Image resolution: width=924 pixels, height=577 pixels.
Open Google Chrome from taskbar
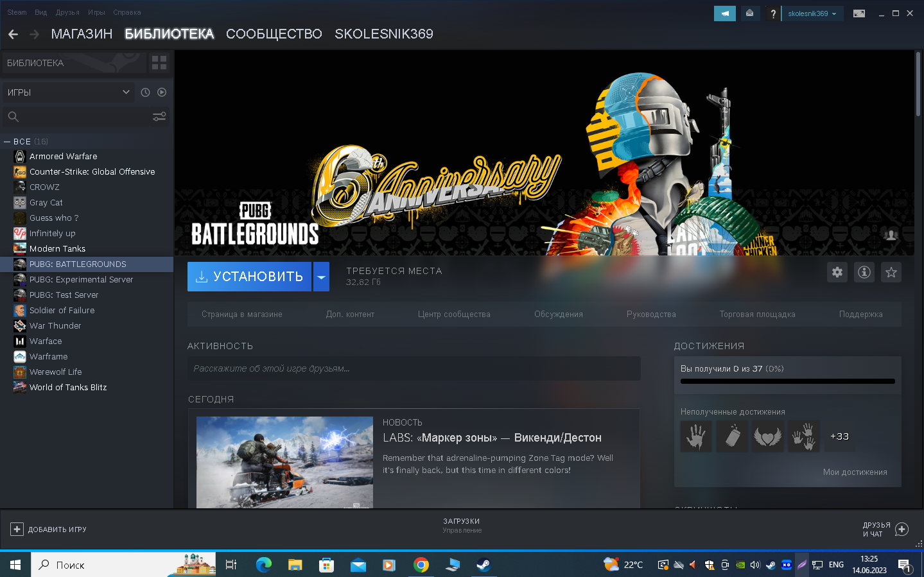(421, 565)
